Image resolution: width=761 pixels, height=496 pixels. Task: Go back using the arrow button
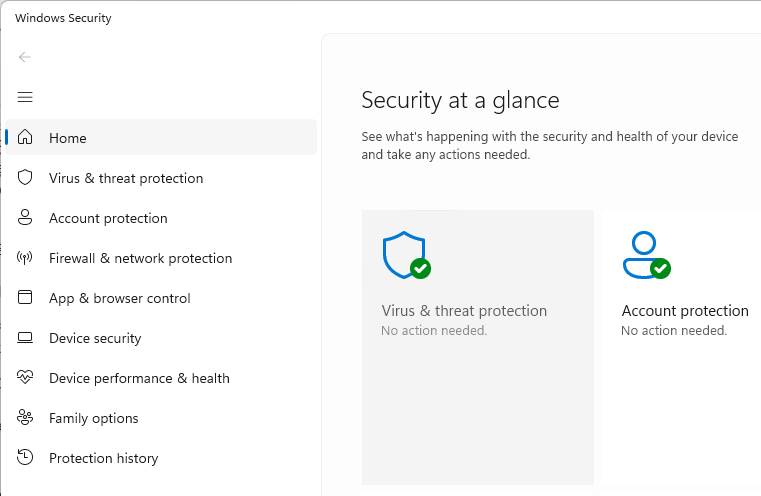click(x=25, y=57)
